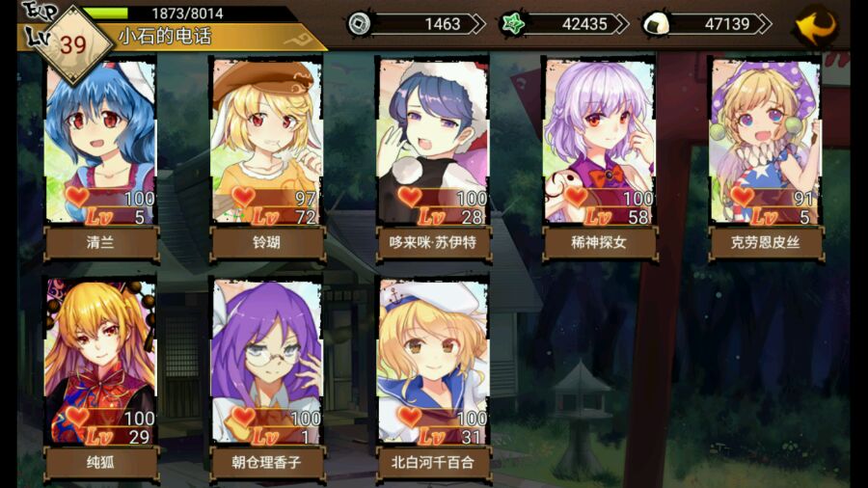Click the green star currency icon

(x=513, y=24)
